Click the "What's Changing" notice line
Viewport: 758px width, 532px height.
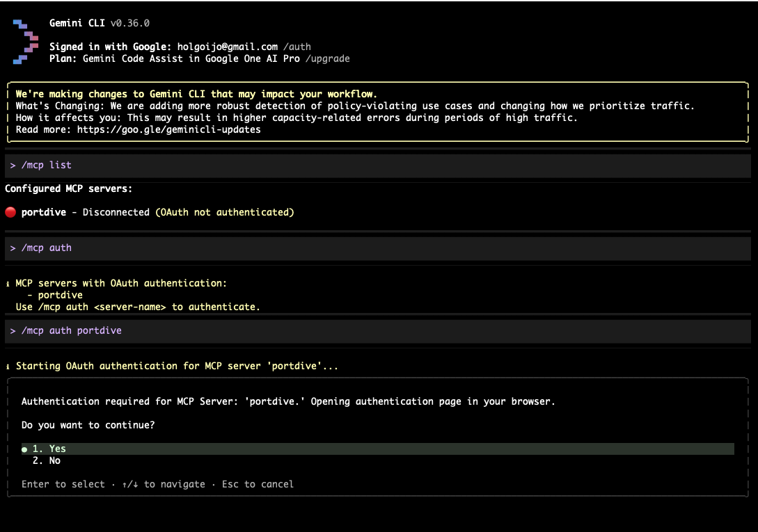355,106
